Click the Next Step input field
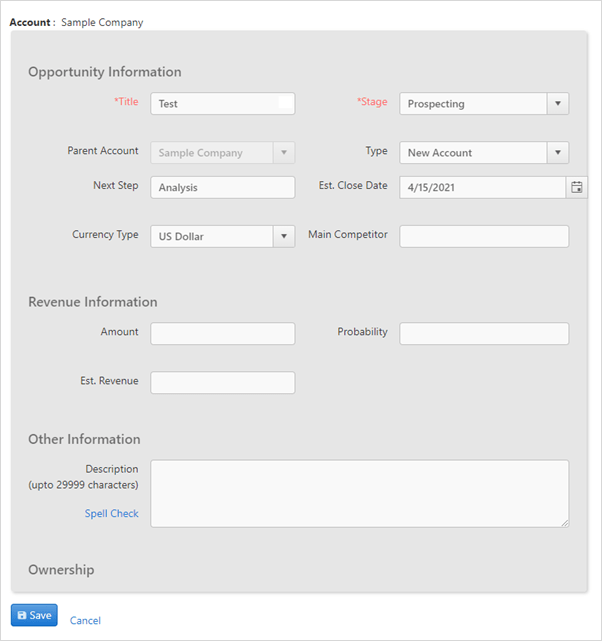This screenshot has width=602, height=641. pos(223,187)
